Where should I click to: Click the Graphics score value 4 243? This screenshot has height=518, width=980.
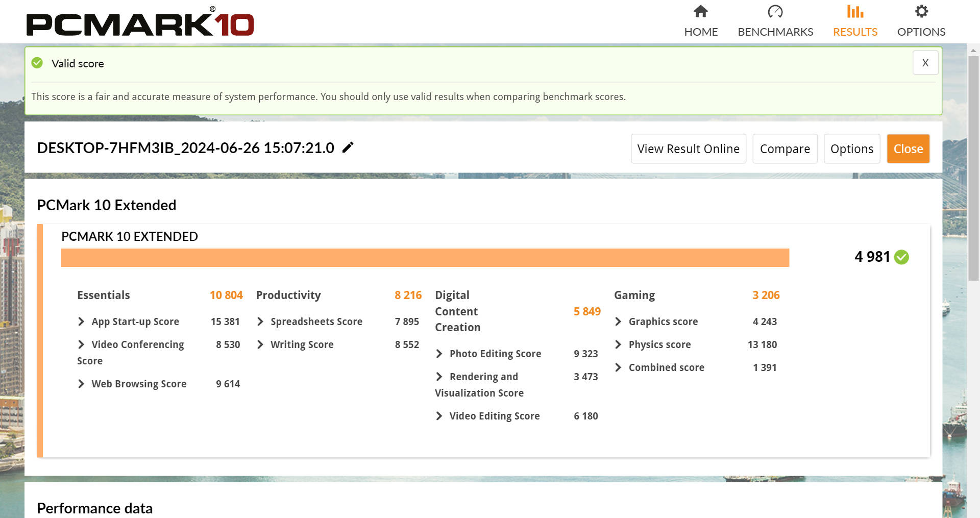point(765,322)
